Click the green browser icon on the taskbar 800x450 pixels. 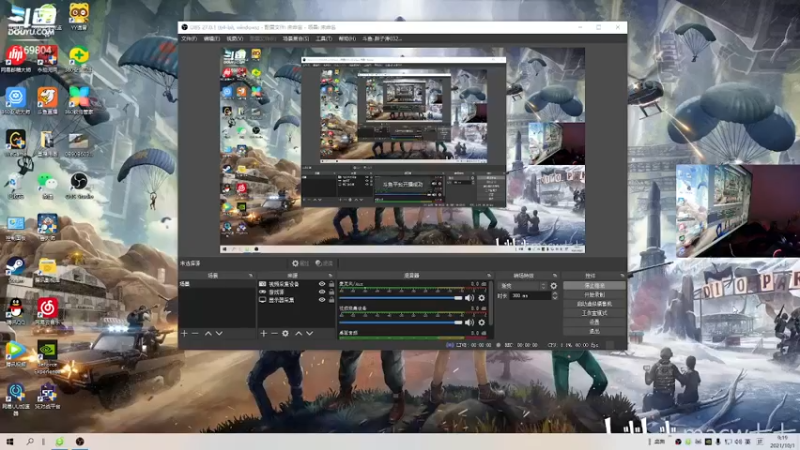(x=60, y=441)
